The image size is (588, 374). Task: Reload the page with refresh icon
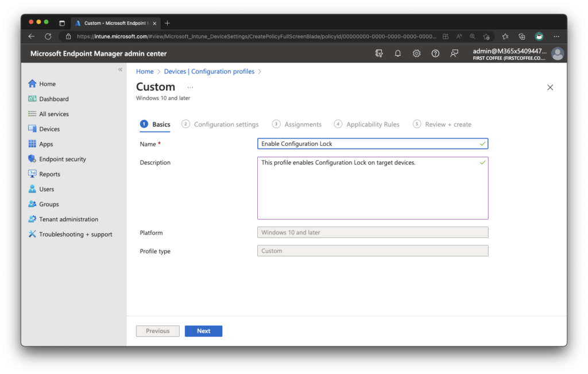(x=48, y=36)
